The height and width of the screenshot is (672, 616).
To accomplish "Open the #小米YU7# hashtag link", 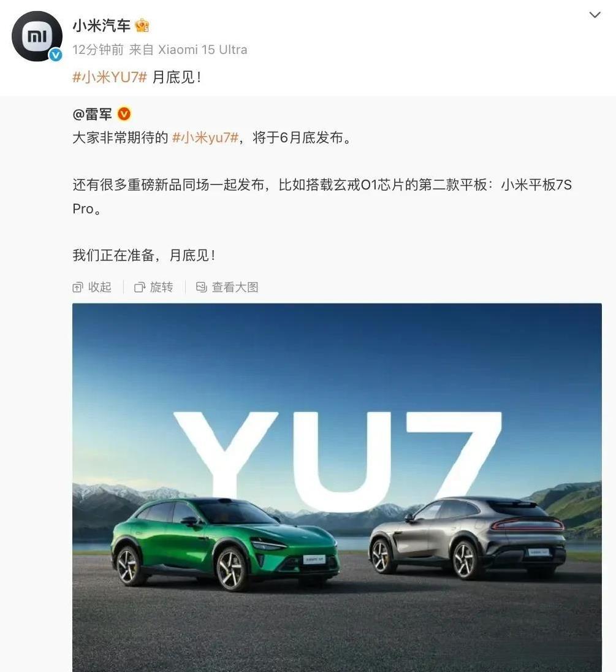I will [110, 77].
